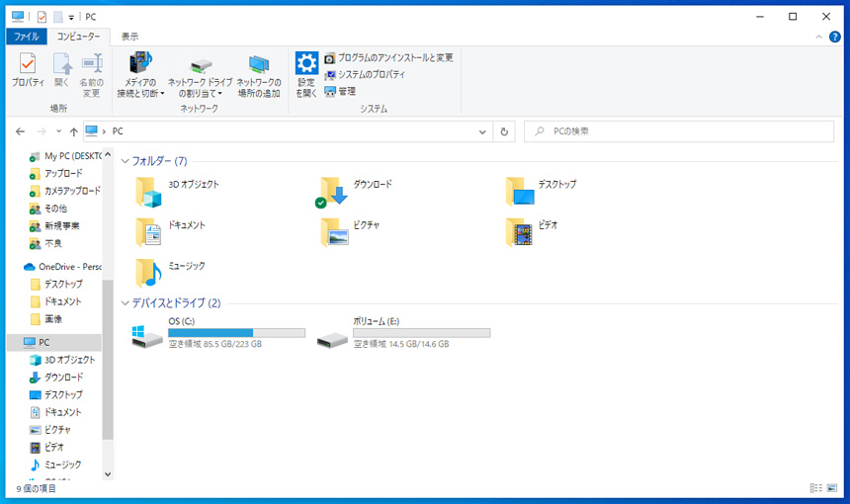
Task: Select the ピクチャ folder in main pane
Action: click(x=349, y=232)
